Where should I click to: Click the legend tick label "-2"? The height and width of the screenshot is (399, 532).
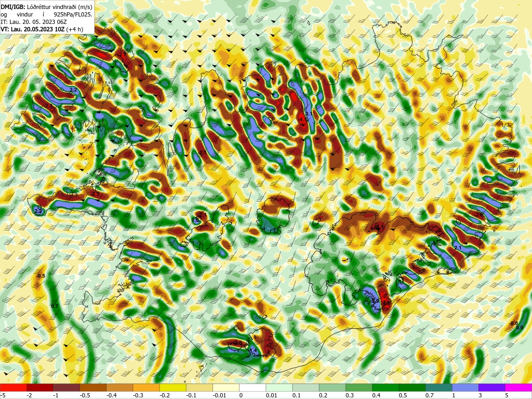pyautogui.click(x=29, y=395)
